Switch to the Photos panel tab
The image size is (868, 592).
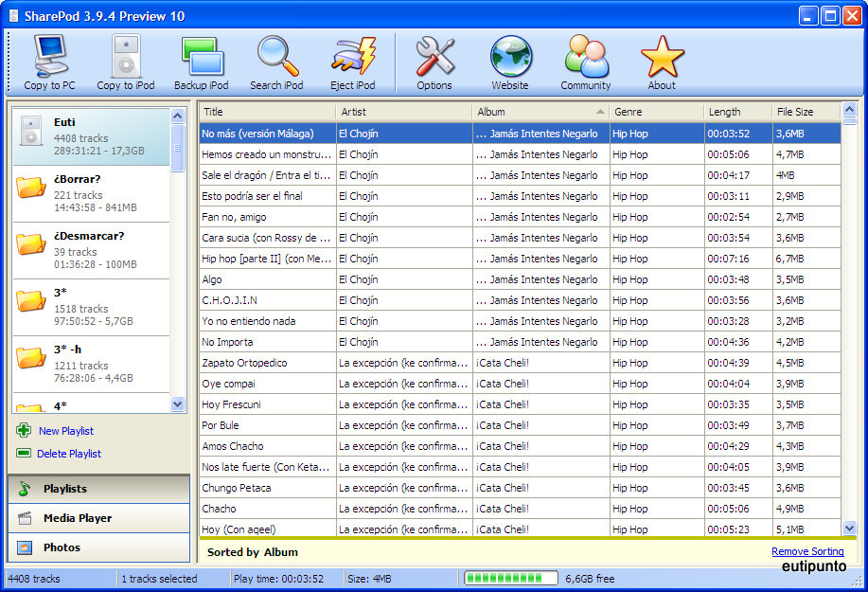pyautogui.click(x=98, y=547)
